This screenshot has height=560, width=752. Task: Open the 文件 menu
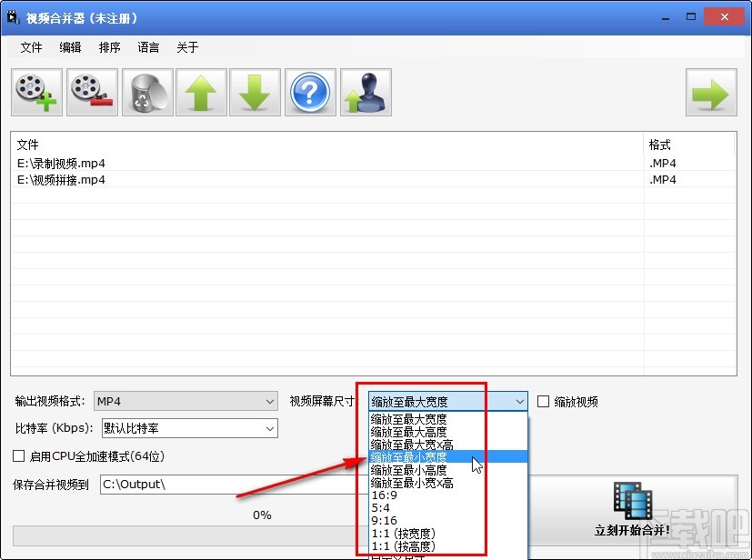31,47
